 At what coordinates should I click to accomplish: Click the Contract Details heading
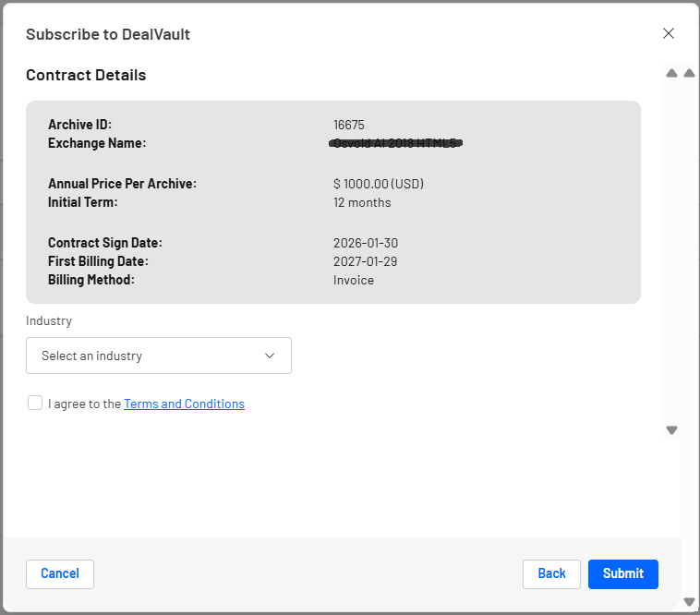point(86,75)
